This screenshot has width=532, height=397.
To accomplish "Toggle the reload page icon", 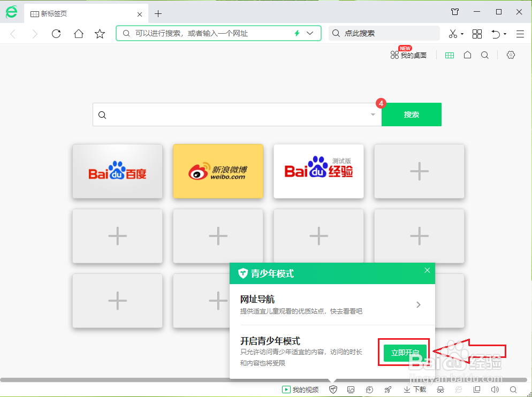I will pyautogui.click(x=57, y=33).
